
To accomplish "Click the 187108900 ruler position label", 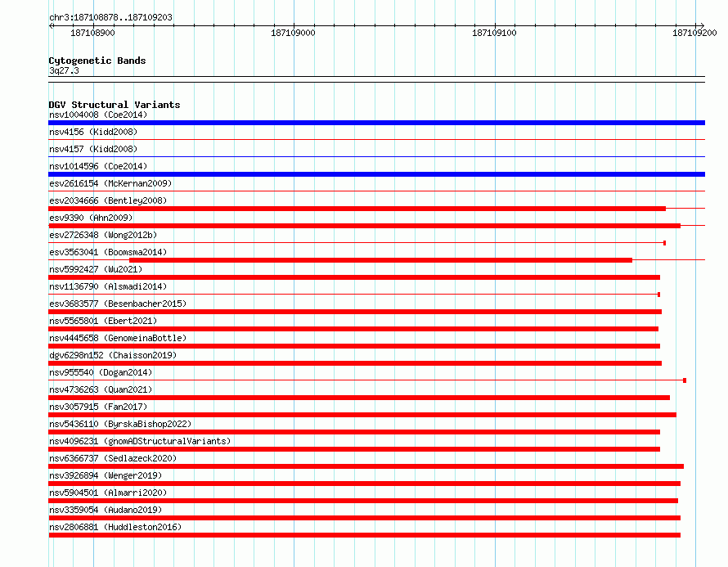I will (x=92, y=33).
